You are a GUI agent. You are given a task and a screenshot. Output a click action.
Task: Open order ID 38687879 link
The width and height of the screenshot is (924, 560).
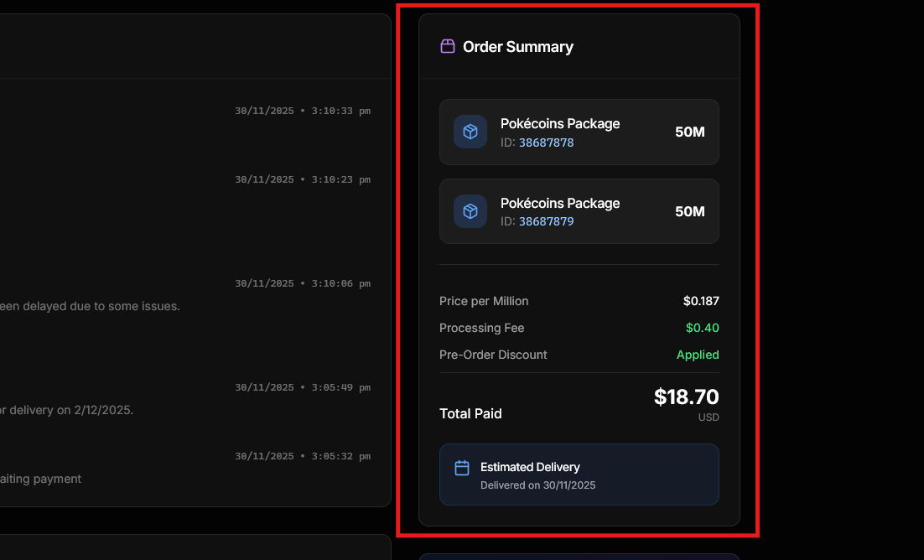click(x=546, y=222)
